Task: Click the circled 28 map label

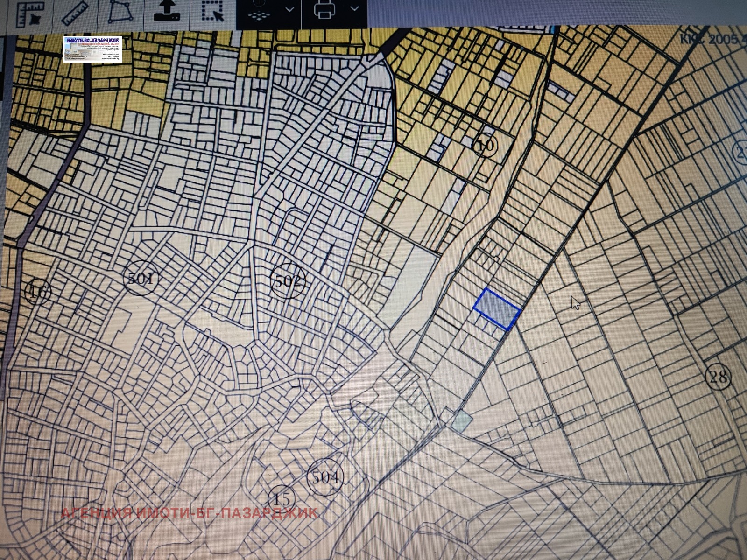Action: point(718,376)
